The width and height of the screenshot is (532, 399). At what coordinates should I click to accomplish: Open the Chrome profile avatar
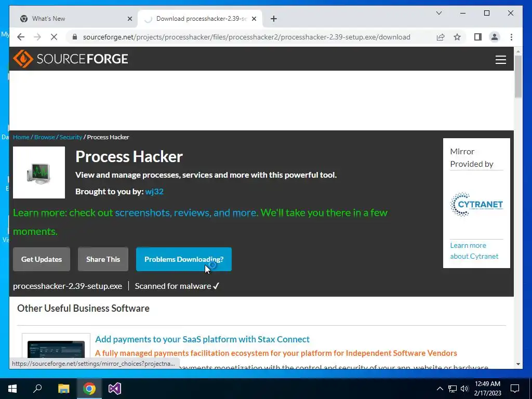[x=495, y=37]
